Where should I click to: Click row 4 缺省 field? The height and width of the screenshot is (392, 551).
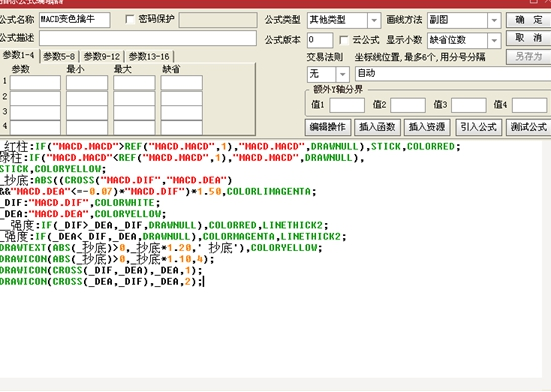click(181, 128)
